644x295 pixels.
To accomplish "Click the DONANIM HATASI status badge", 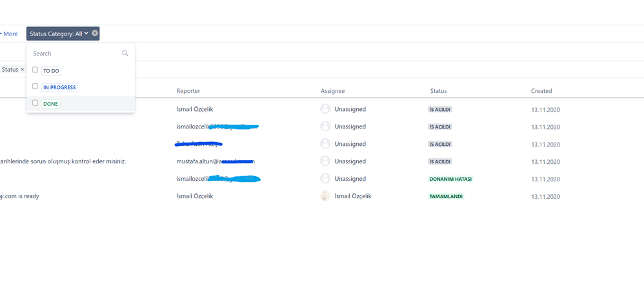I will (450, 179).
